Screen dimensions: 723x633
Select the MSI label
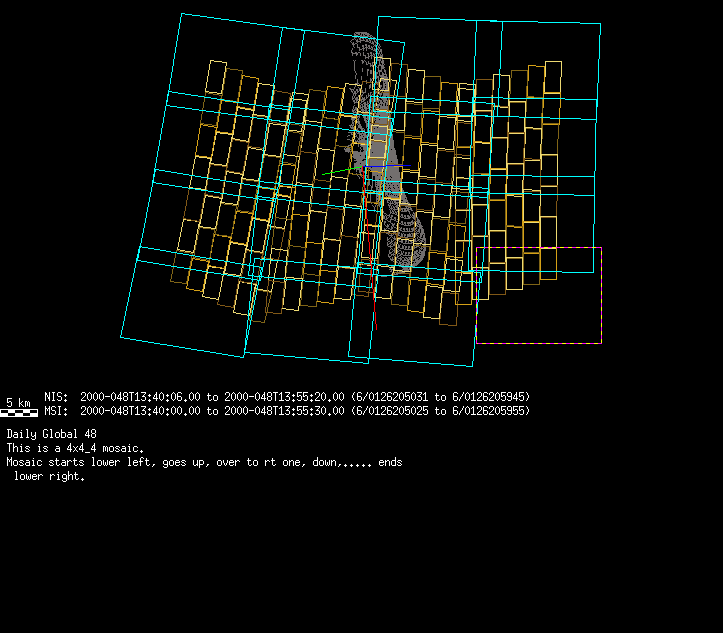click(x=55, y=411)
